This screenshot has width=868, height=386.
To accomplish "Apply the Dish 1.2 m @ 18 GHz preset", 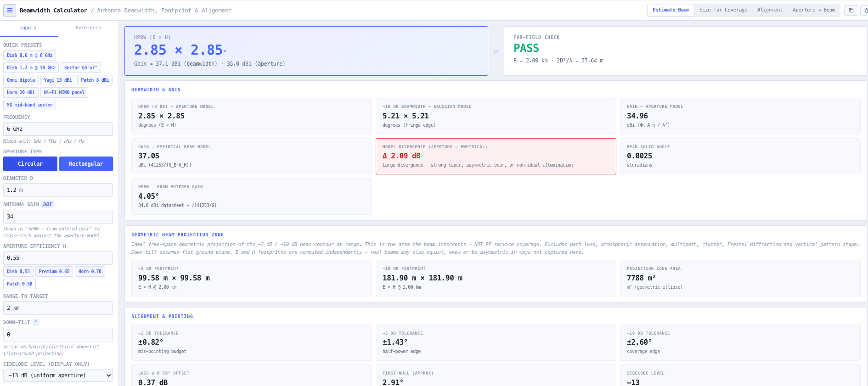I will click(31, 68).
